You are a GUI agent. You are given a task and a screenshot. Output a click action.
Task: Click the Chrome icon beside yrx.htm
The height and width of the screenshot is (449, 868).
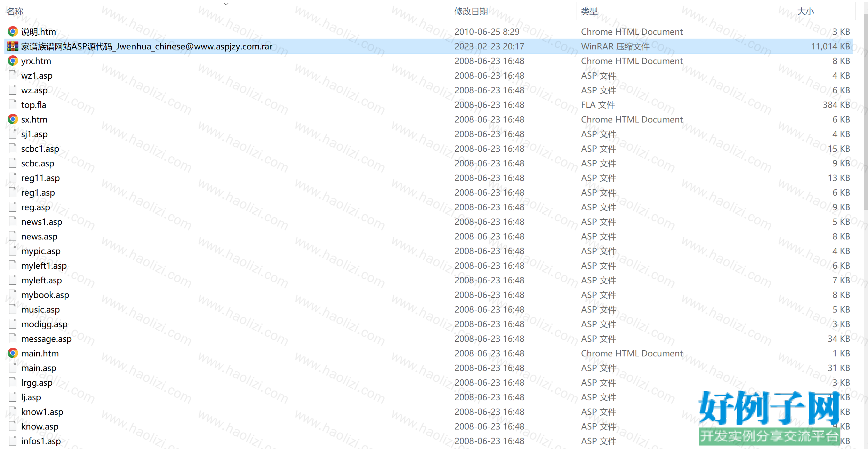tap(13, 61)
